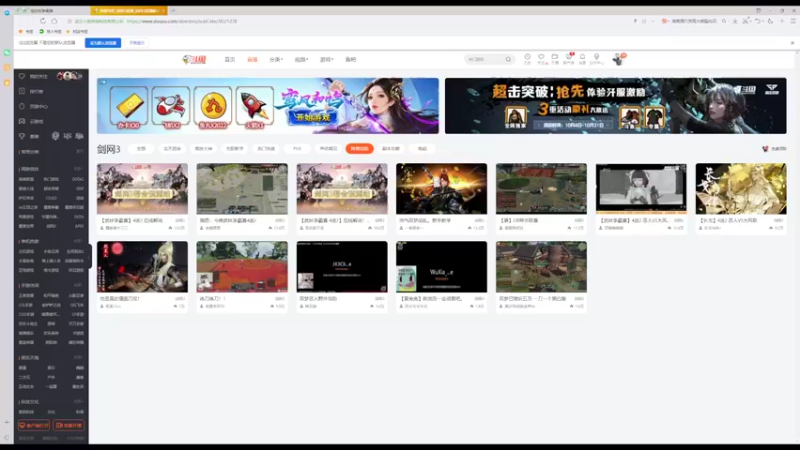Open the thumbnail with white-haired character and red moon
This screenshot has width=800, height=450.
tap(142, 267)
